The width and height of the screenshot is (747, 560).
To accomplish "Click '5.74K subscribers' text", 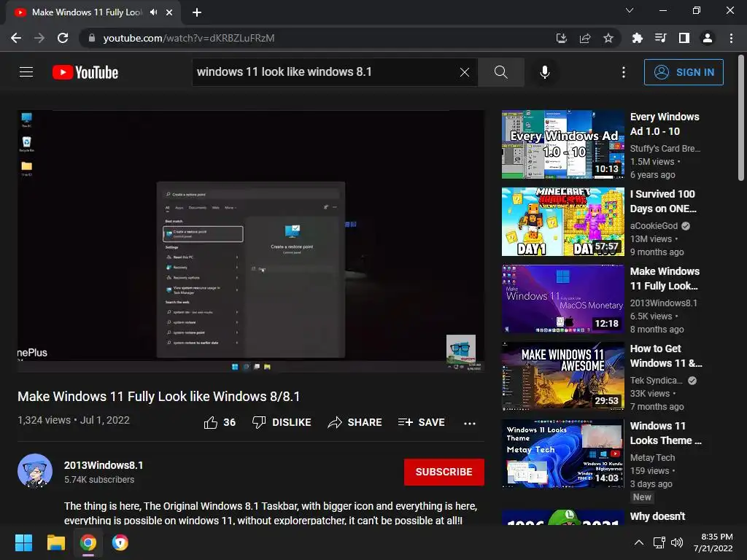I will point(99,480).
